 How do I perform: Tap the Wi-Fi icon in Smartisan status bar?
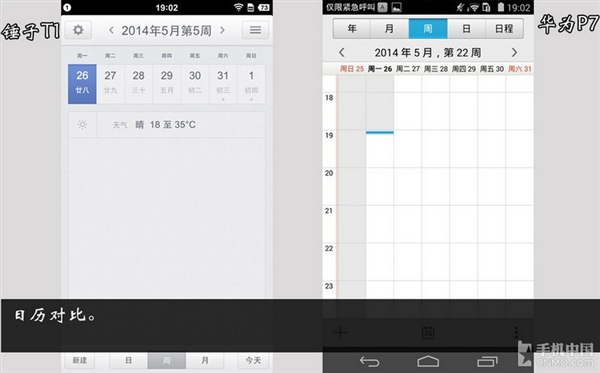[238, 7]
